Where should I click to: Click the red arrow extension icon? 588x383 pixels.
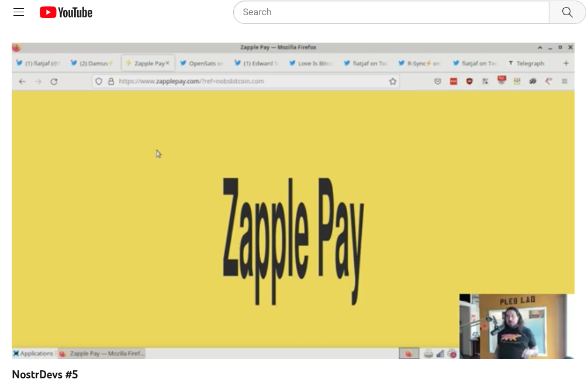tap(548, 81)
